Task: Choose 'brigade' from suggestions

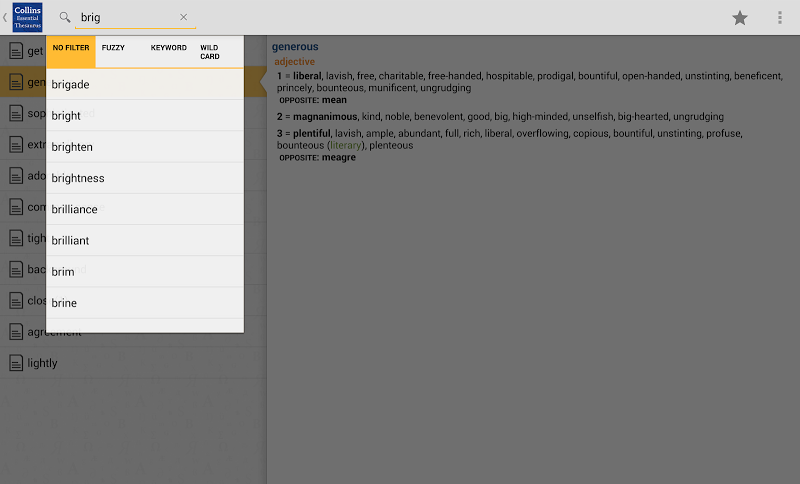Action: 145,85
